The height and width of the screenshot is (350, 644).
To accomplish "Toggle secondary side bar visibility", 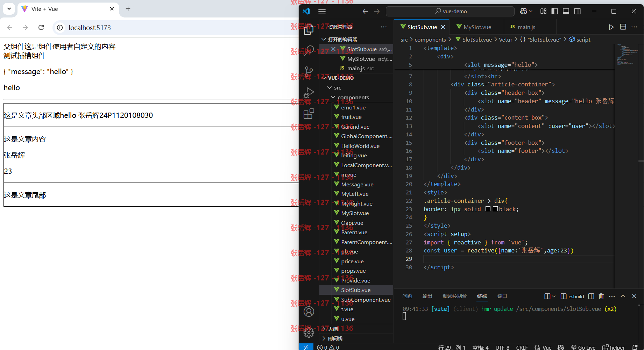I will coord(578,11).
